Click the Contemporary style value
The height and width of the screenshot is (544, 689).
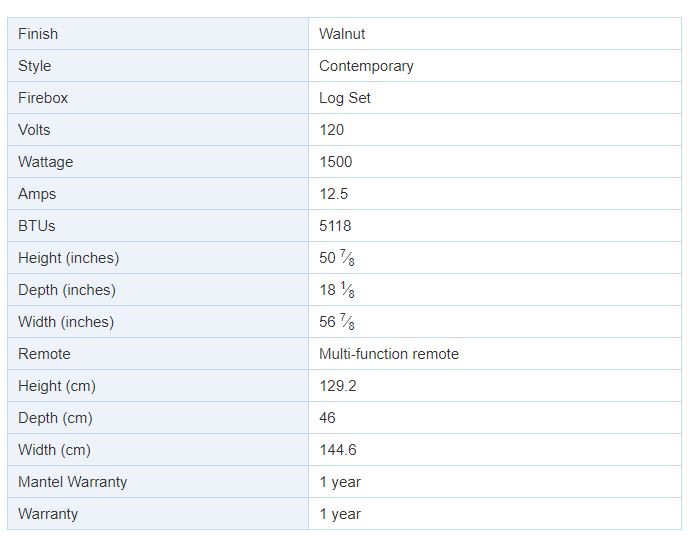tap(366, 66)
